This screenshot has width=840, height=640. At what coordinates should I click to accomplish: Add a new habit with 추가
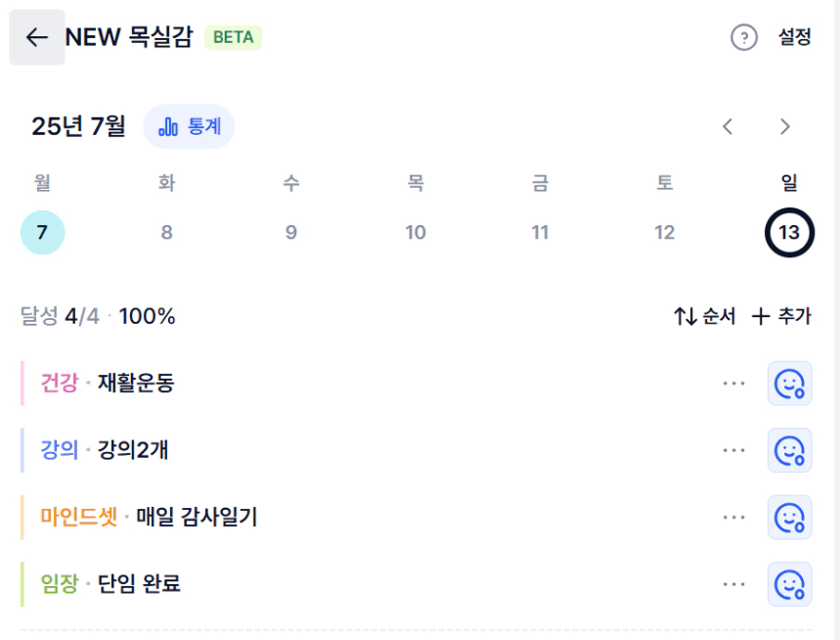click(781, 316)
